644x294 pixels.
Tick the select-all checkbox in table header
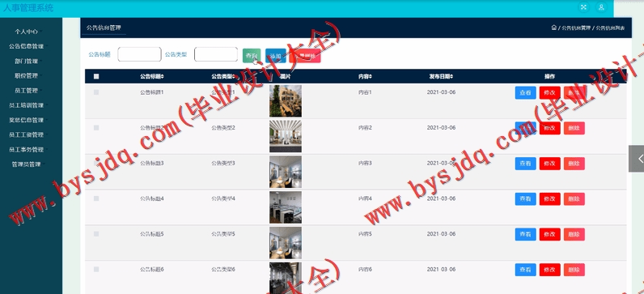(96, 76)
